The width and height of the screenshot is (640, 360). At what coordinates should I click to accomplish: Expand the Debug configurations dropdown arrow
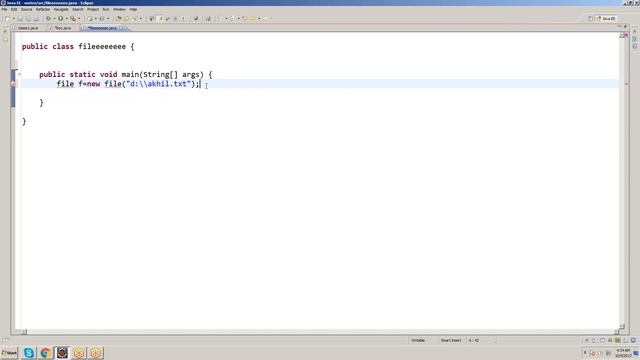pyautogui.click(x=54, y=18)
